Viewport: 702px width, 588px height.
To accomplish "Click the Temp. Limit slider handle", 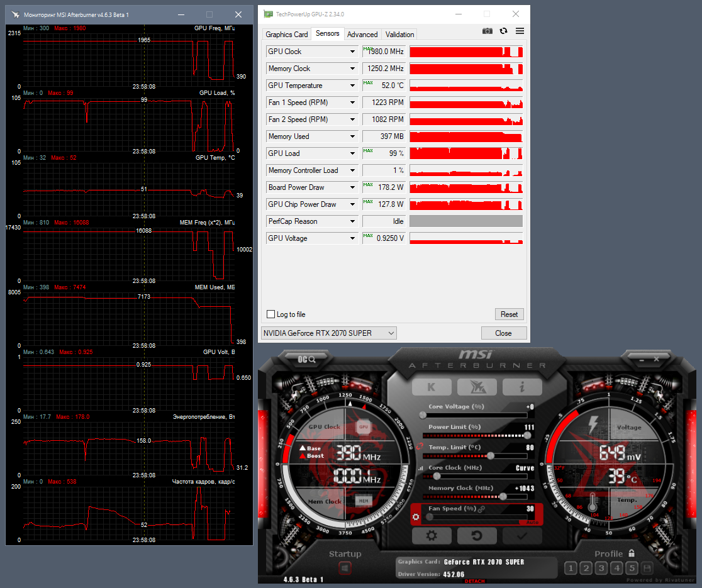I will [x=491, y=456].
